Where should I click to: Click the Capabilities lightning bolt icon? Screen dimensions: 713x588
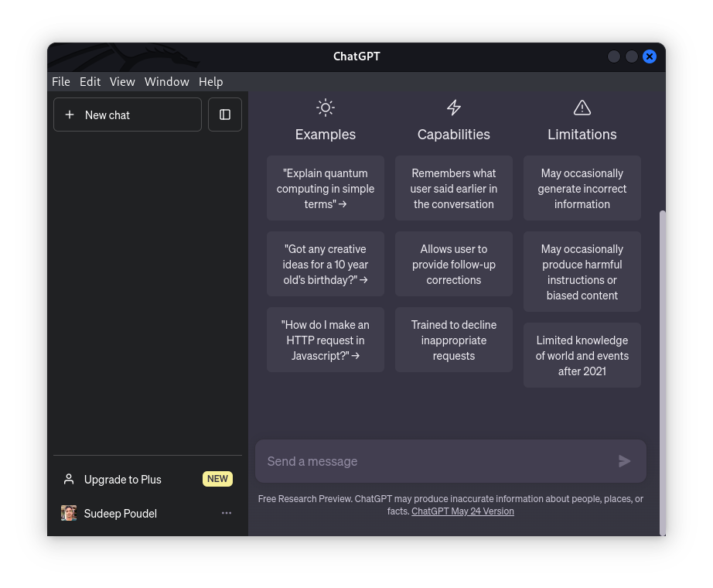point(453,108)
